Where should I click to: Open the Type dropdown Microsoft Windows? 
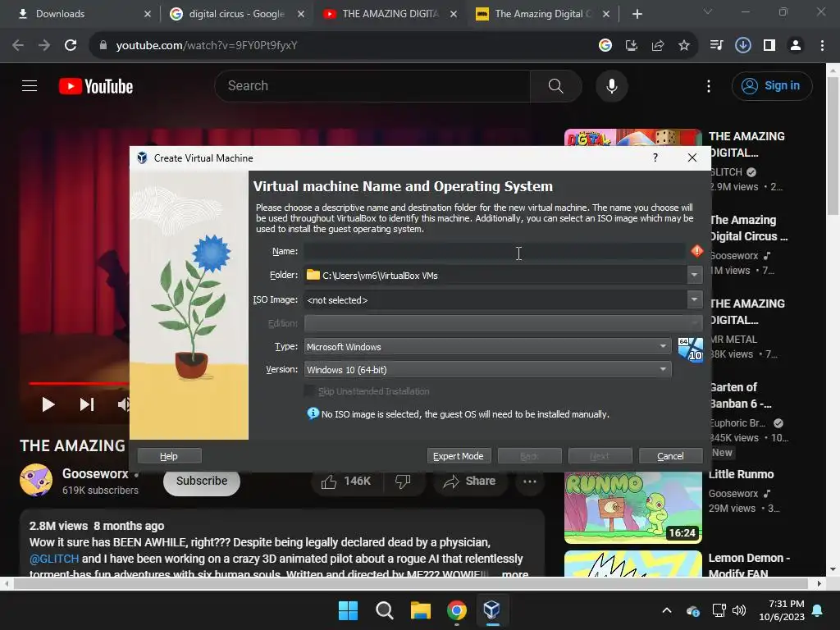pos(487,347)
